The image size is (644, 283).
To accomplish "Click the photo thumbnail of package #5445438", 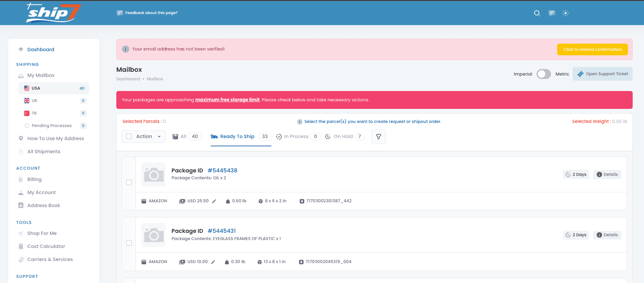I will [153, 174].
